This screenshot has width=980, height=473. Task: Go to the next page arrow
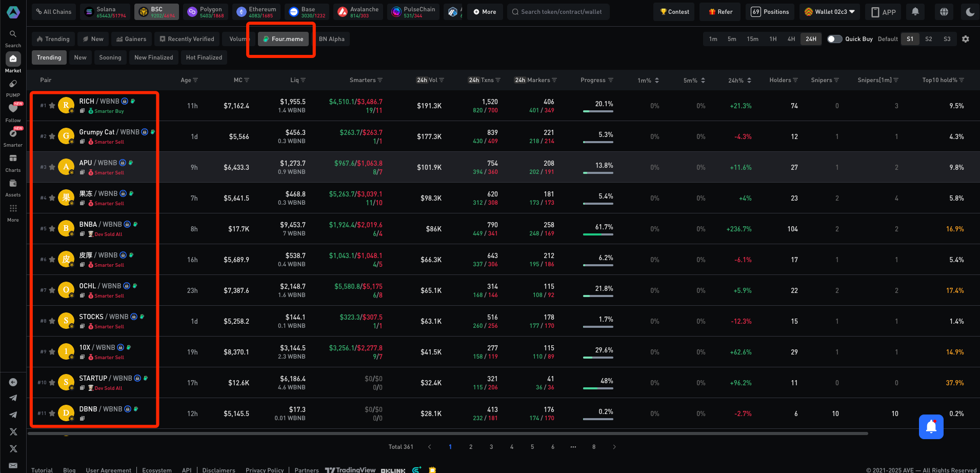tap(614, 447)
